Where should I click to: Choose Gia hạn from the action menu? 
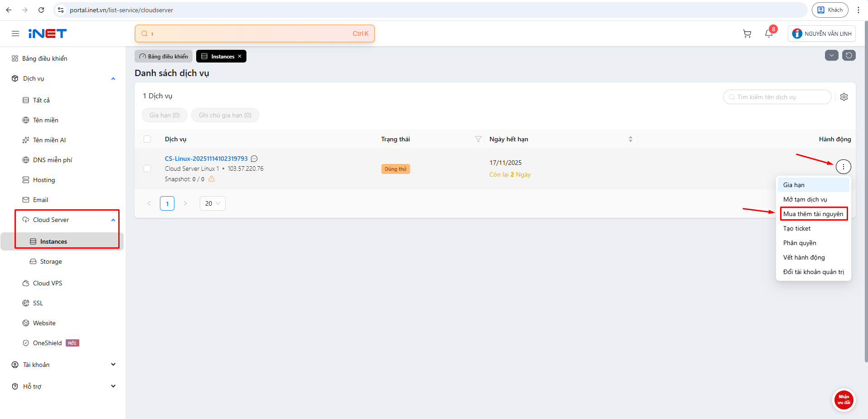[814, 185]
